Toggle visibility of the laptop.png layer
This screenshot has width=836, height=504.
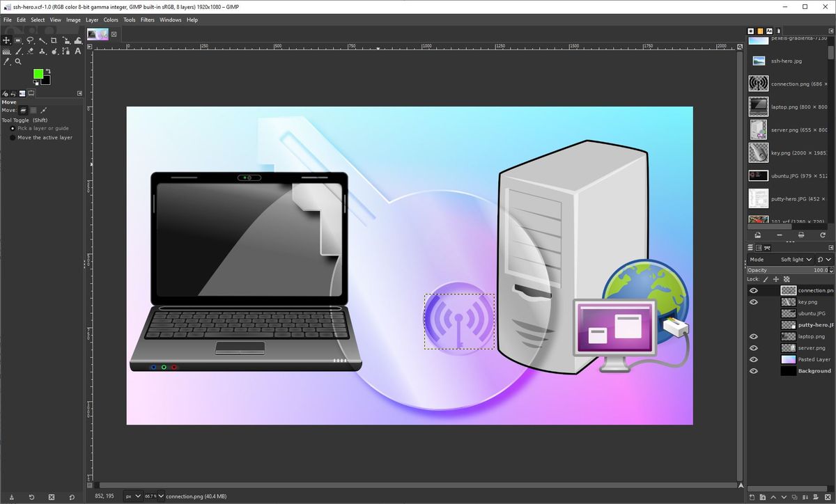pos(753,336)
